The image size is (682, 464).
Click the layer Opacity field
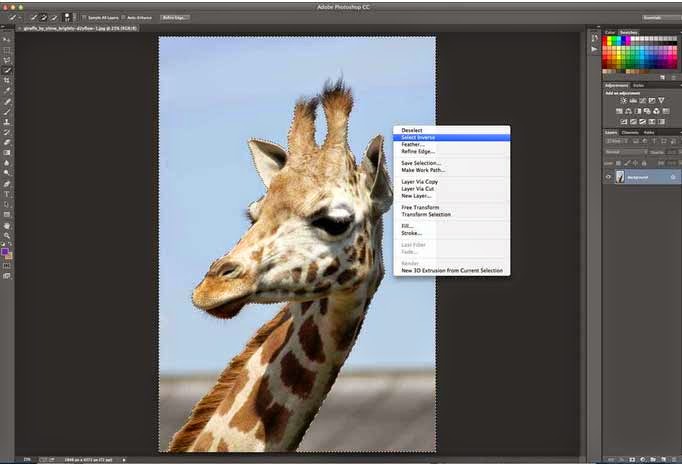point(672,152)
